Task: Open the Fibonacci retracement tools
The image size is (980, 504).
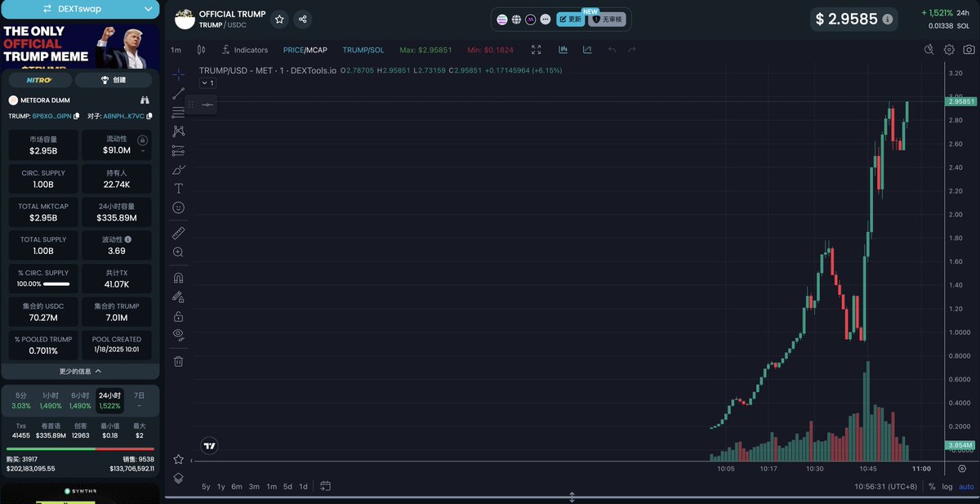Action: pos(179,112)
